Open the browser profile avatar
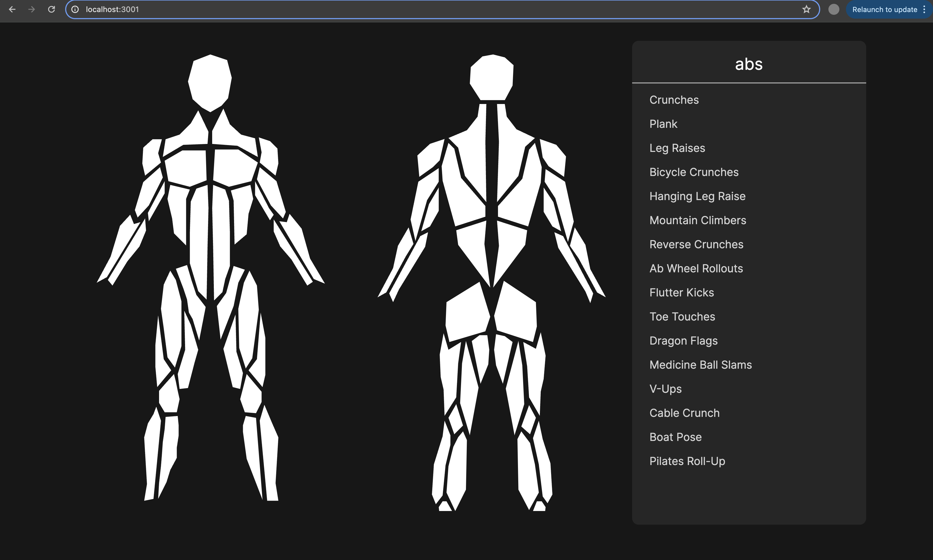The width and height of the screenshot is (933, 560). coord(833,9)
